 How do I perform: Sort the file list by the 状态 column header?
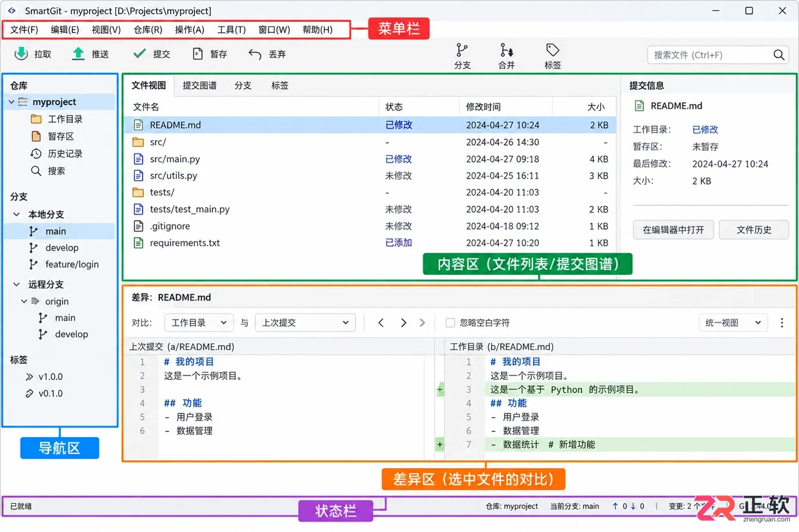(x=418, y=107)
